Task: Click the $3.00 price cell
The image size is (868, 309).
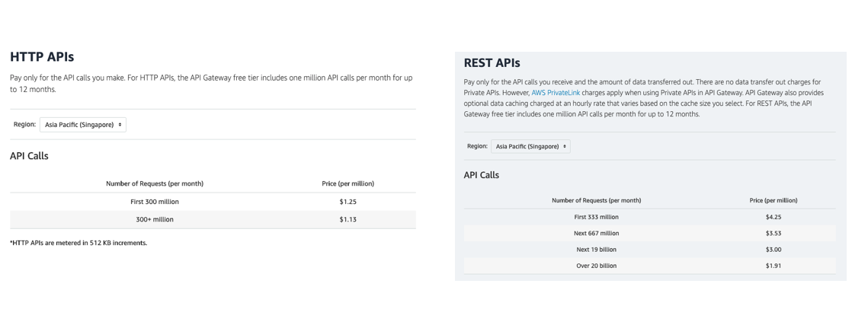Action: [x=774, y=250]
